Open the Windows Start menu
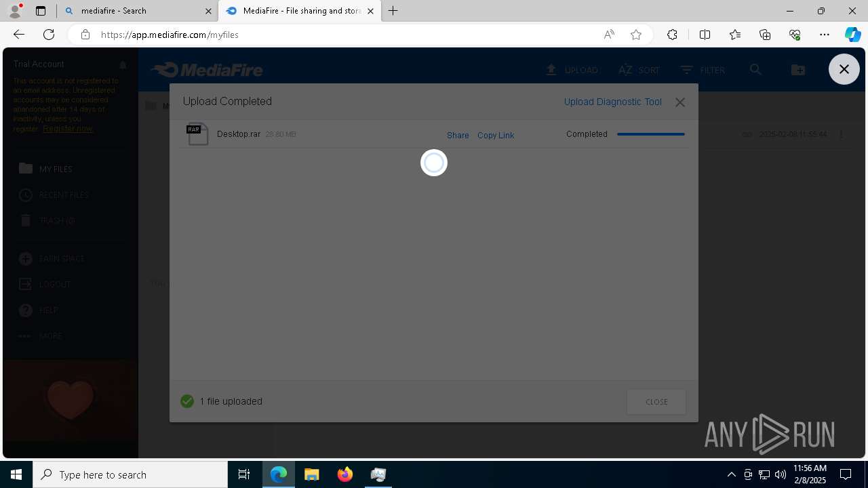 (16, 474)
